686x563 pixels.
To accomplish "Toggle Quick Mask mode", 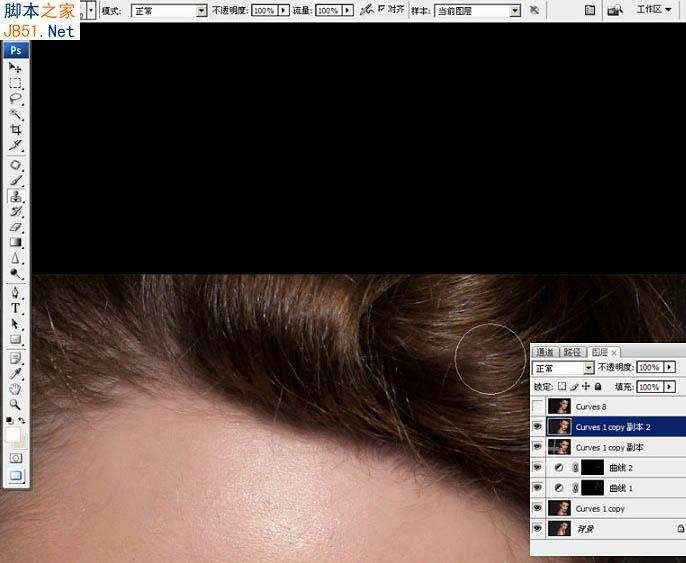I will coord(16,458).
